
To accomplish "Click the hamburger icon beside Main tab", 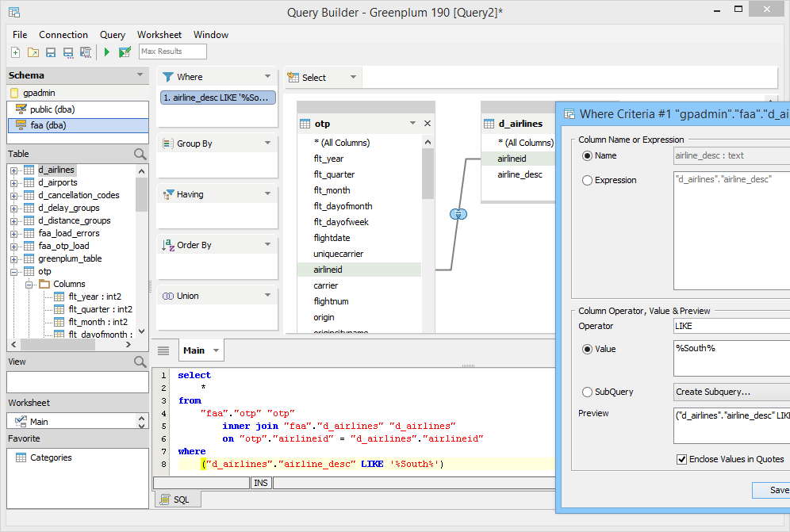I will [163, 350].
